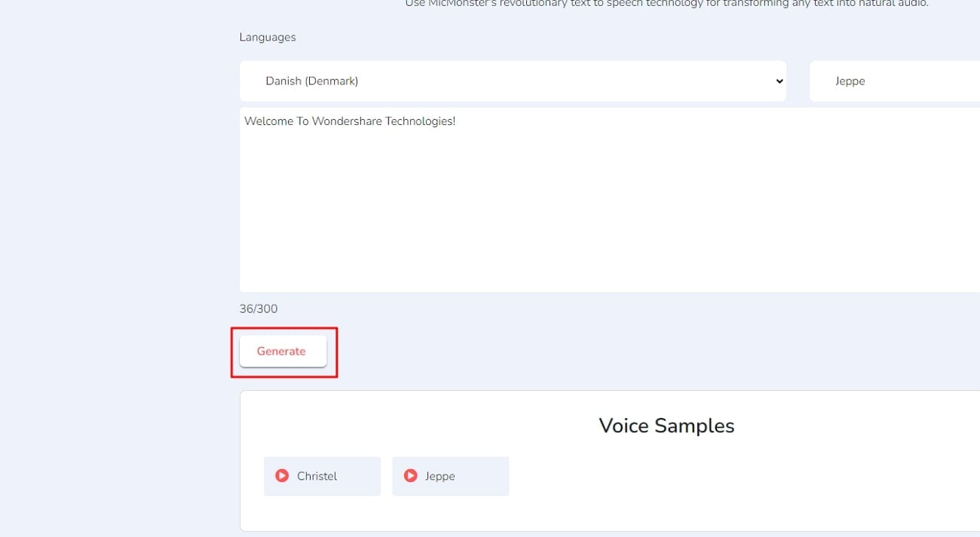The image size is (980, 537).
Task: Select the Christel voice sample label
Action: pyautogui.click(x=317, y=476)
